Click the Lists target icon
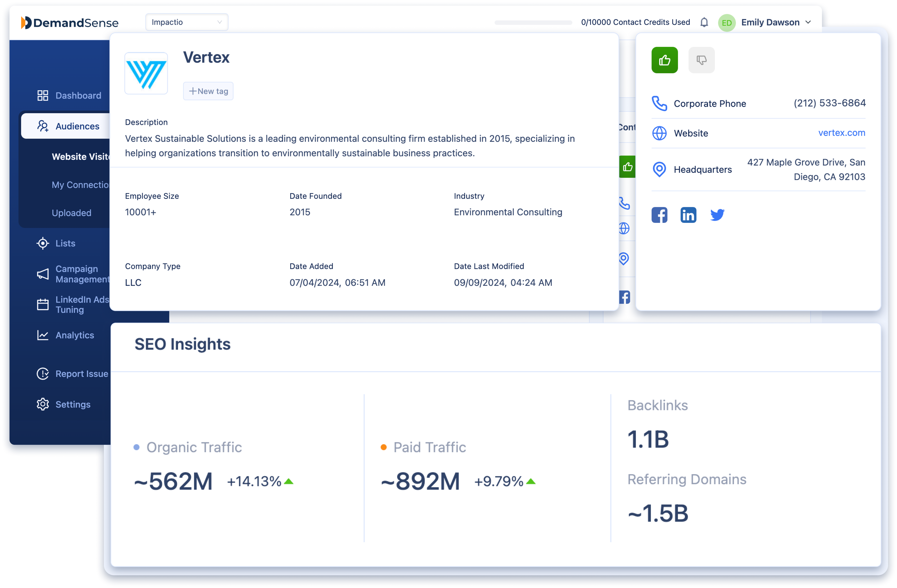The width and height of the screenshot is (897, 588). [43, 243]
